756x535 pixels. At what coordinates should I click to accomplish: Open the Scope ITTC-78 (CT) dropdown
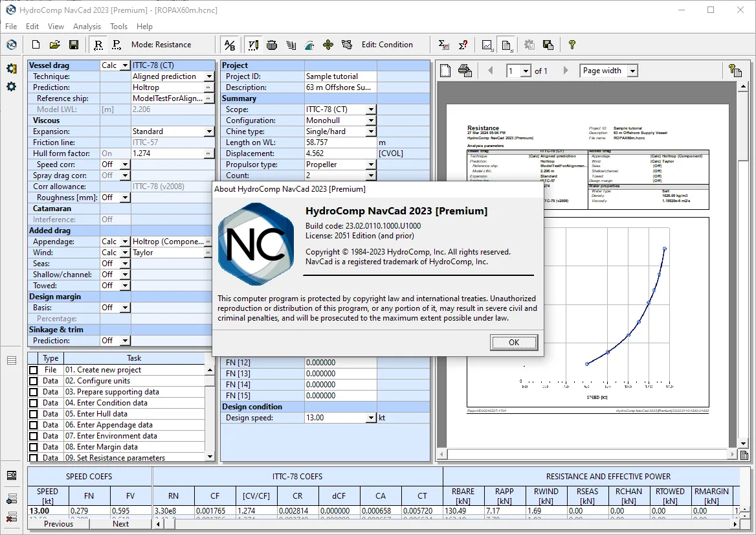pyautogui.click(x=371, y=109)
